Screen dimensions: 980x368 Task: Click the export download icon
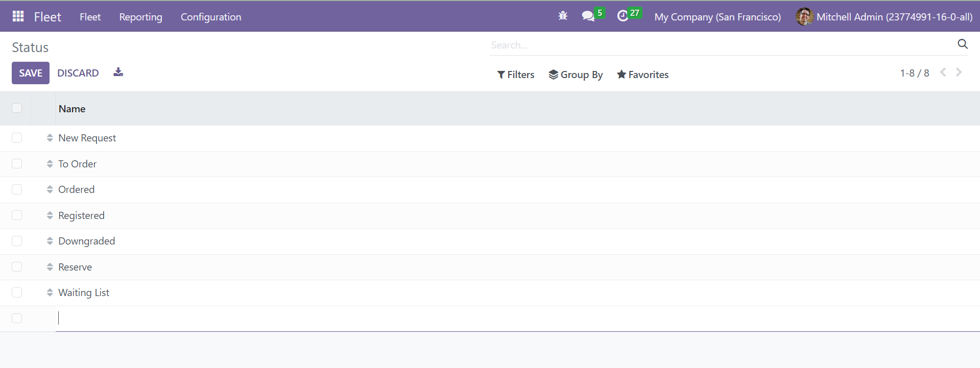pos(118,72)
